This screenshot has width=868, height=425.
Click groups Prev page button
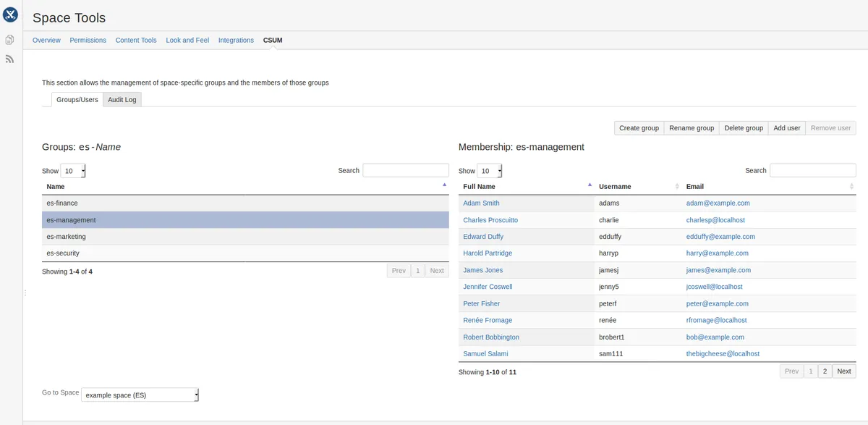[x=399, y=270]
